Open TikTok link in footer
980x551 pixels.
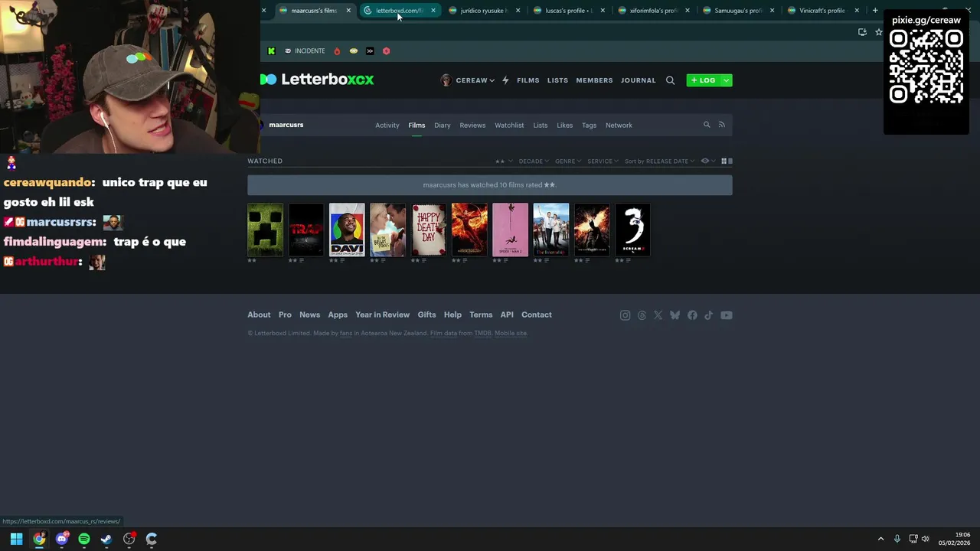708,315
